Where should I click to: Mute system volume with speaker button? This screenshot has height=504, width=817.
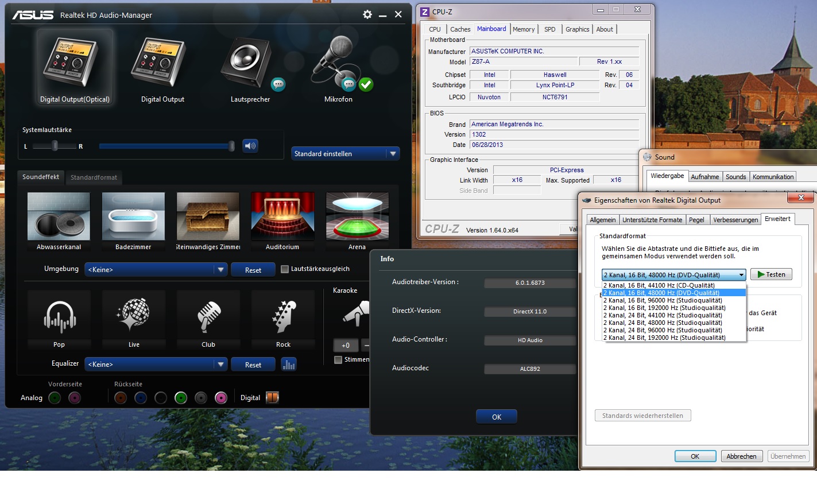click(250, 146)
